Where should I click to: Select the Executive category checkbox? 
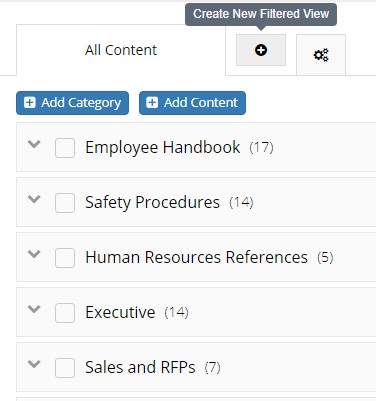coord(65,313)
